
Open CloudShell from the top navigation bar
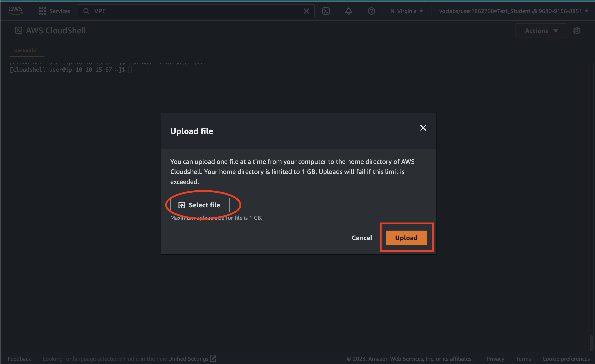[x=326, y=11]
